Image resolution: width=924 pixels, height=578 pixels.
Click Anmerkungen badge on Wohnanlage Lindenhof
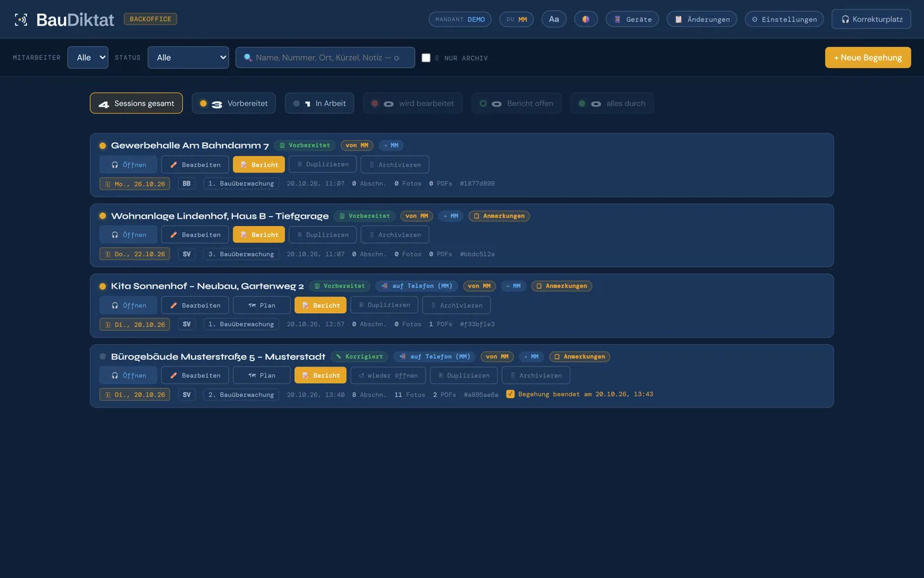click(499, 216)
